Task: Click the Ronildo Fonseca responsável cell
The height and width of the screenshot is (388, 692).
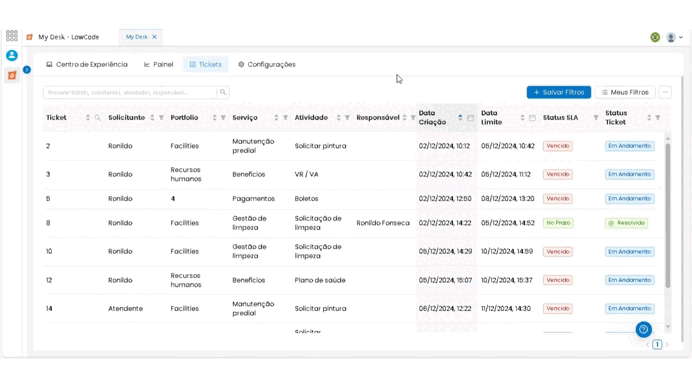Action: pos(383,223)
